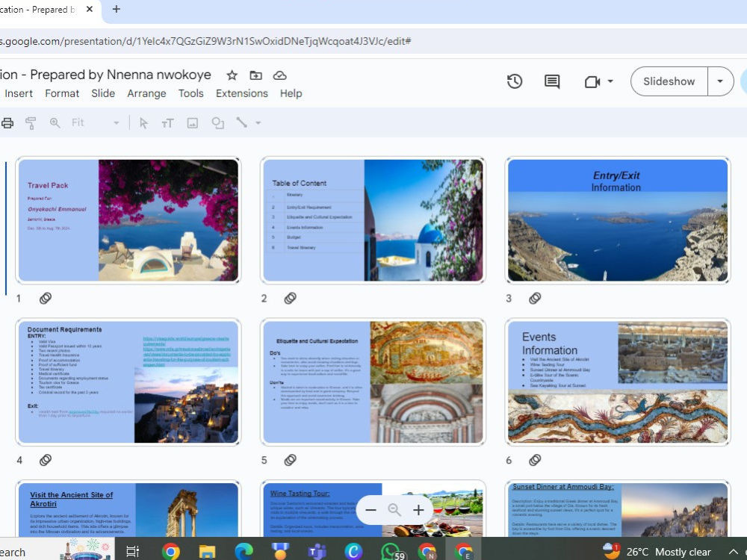
Task: Open the Arrange menu
Action: pos(146,93)
